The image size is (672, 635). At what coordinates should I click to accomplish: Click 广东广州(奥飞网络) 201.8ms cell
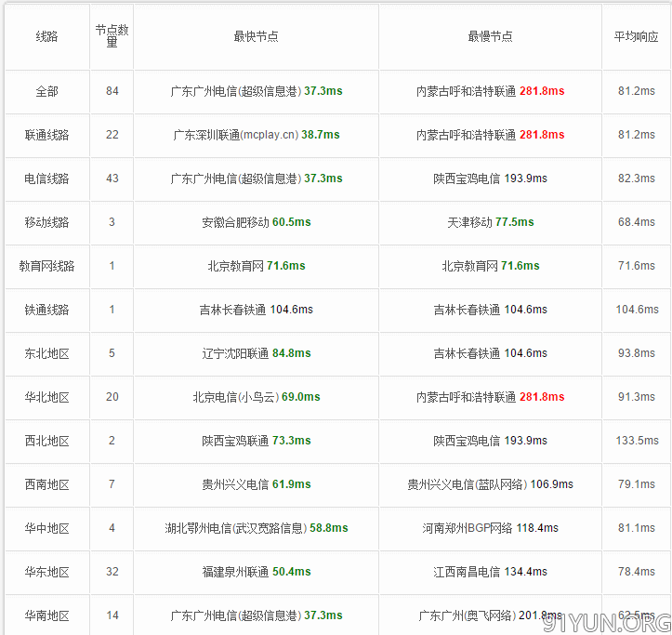pyautogui.click(x=490, y=616)
